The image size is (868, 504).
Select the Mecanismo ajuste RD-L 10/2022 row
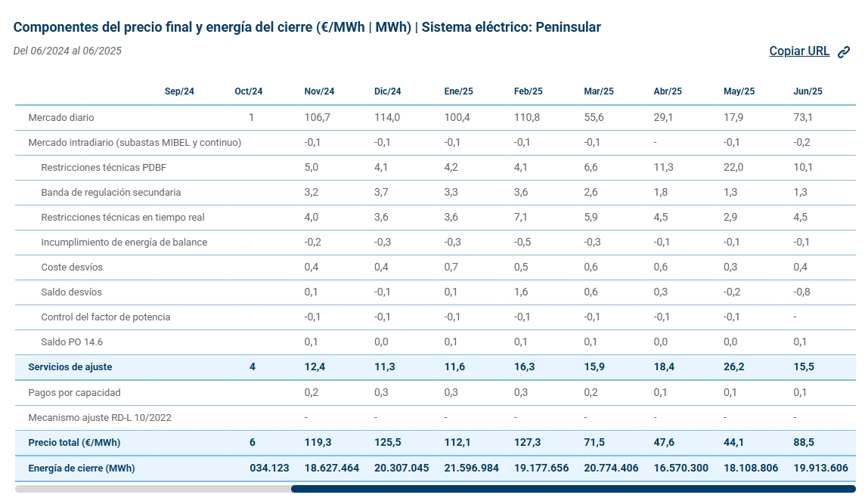pos(435,418)
